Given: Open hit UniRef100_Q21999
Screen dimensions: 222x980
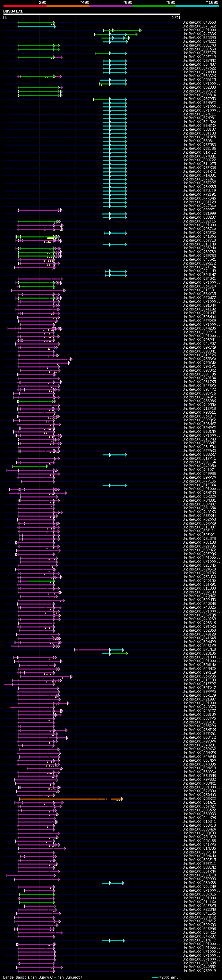Looking at the screenshot, I should click(x=199, y=214).
